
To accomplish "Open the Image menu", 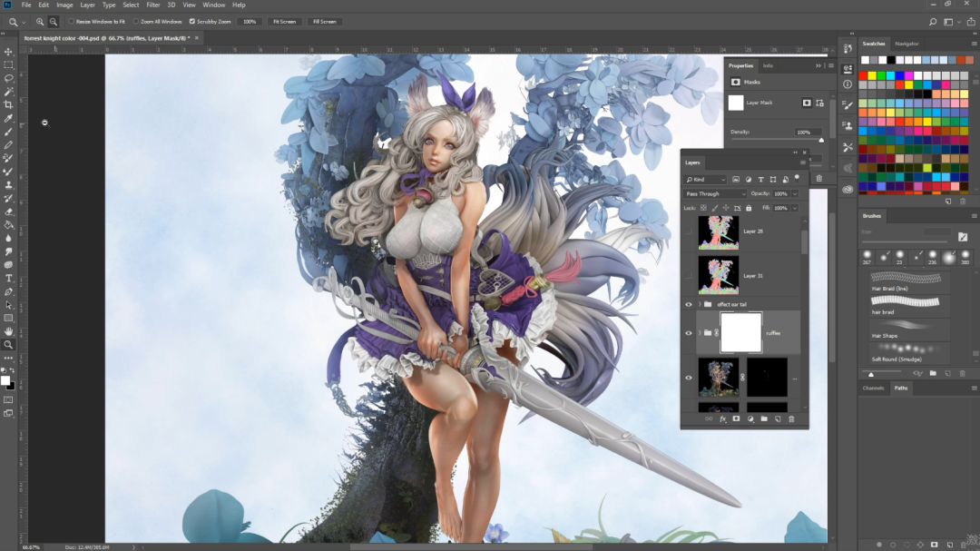I will point(64,5).
